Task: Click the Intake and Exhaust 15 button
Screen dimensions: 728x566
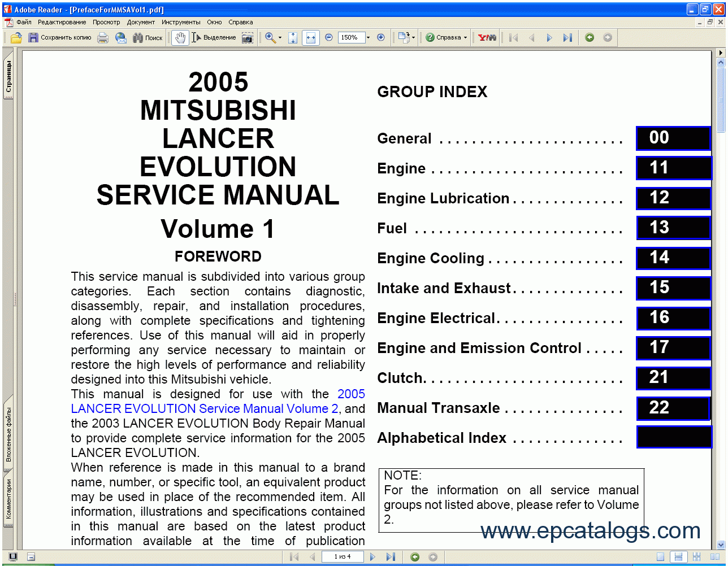Action: click(673, 288)
